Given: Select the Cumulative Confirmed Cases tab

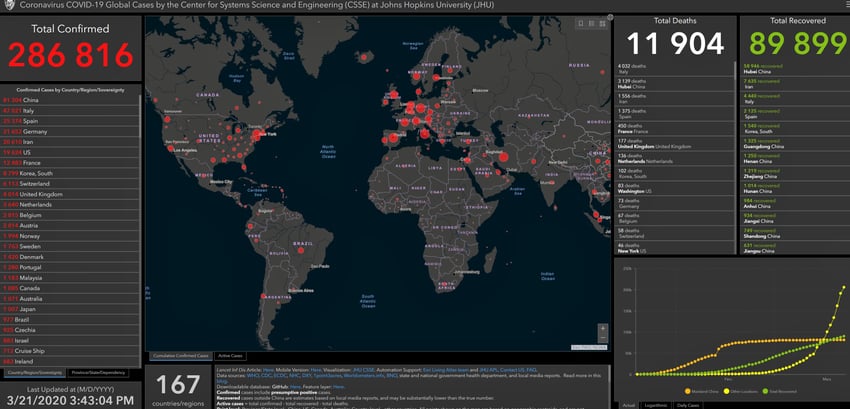Looking at the screenshot, I should coord(180,356).
